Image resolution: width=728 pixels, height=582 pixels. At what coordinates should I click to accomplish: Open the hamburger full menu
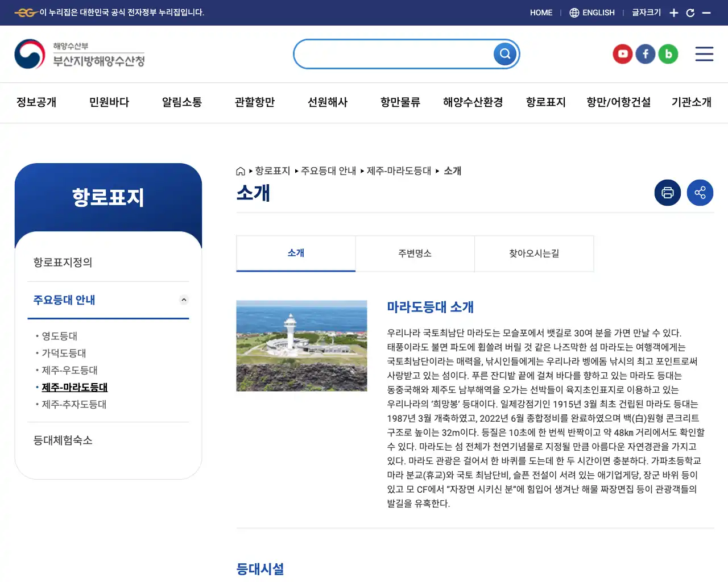coord(704,54)
